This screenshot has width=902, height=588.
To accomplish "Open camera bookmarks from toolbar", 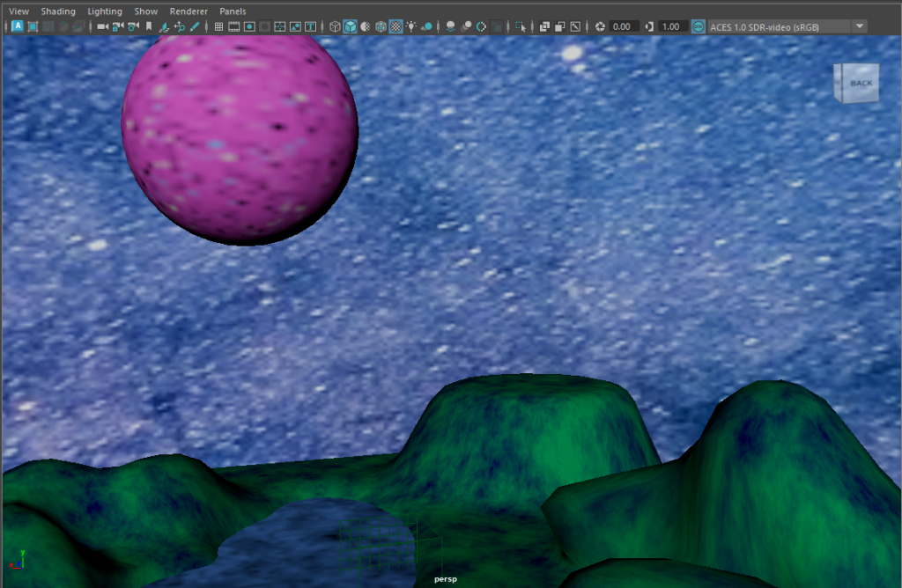I will tap(149, 26).
